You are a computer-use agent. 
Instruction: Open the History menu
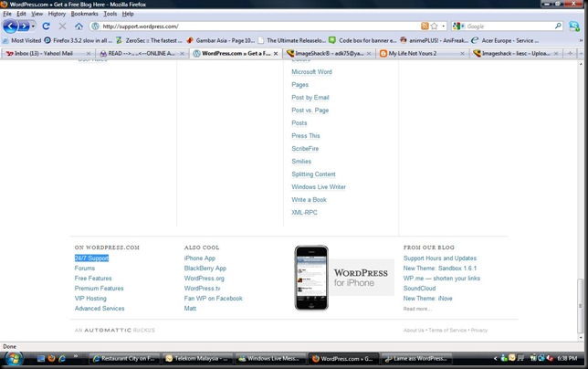tap(57, 14)
